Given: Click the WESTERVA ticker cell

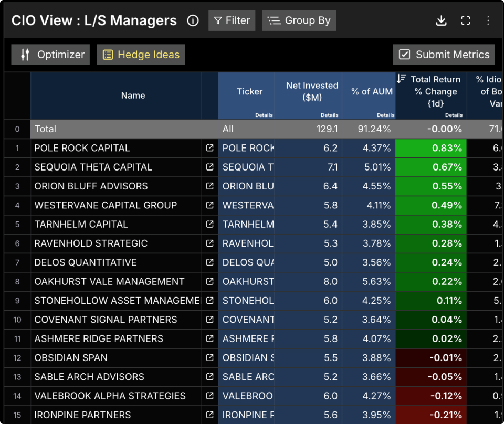Looking at the screenshot, I should pyautogui.click(x=247, y=205).
